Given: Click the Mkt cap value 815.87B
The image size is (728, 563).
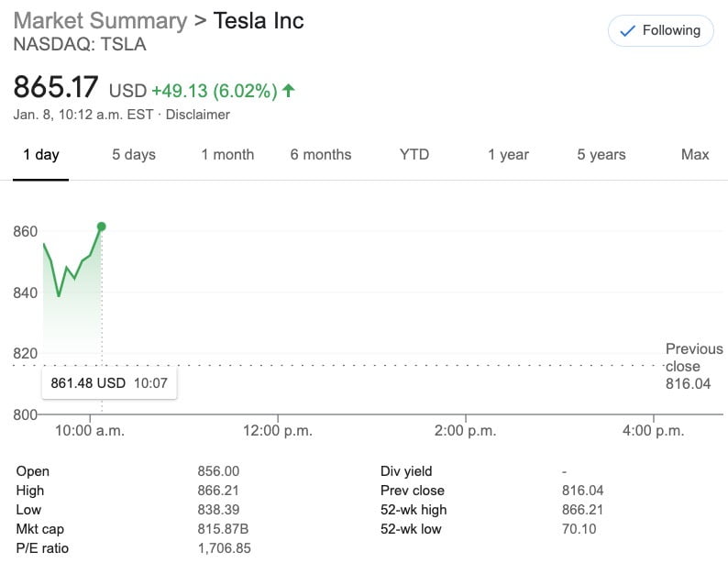Looking at the screenshot, I should coord(223,529).
